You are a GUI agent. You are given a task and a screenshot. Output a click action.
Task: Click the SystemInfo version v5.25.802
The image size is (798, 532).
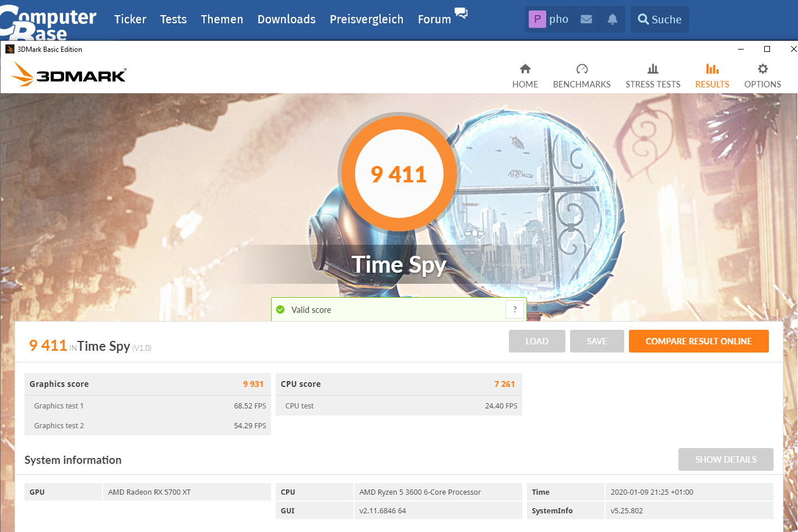point(627,510)
